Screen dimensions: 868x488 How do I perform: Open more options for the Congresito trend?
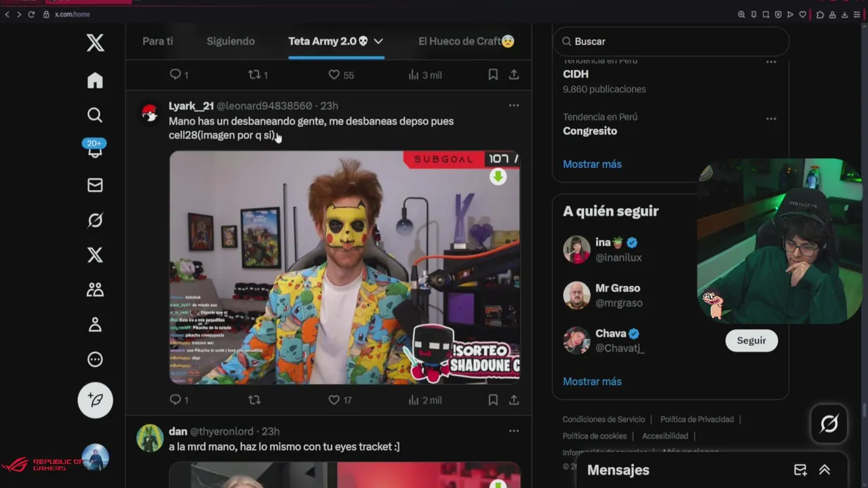[771, 119]
